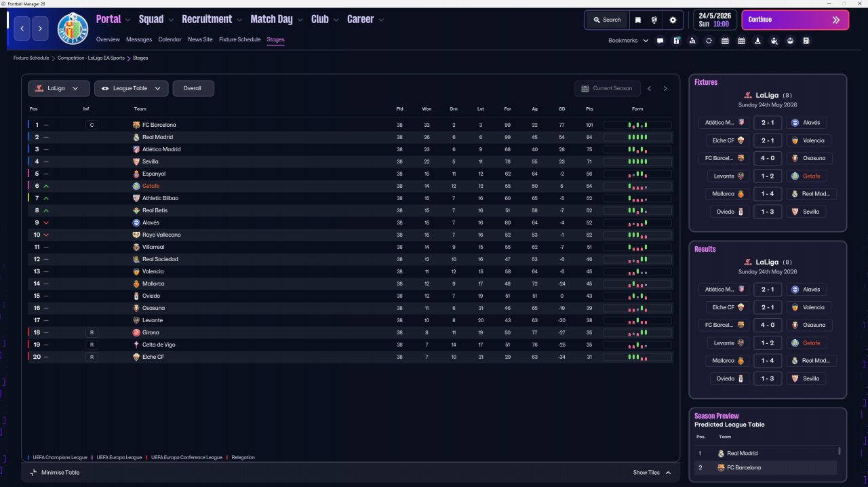This screenshot has height=487, width=868.
Task: Click the Continue button
Action: click(x=795, y=20)
